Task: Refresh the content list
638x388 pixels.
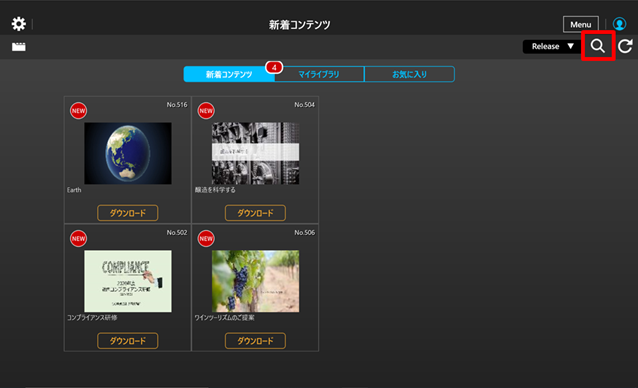Action: [x=625, y=46]
